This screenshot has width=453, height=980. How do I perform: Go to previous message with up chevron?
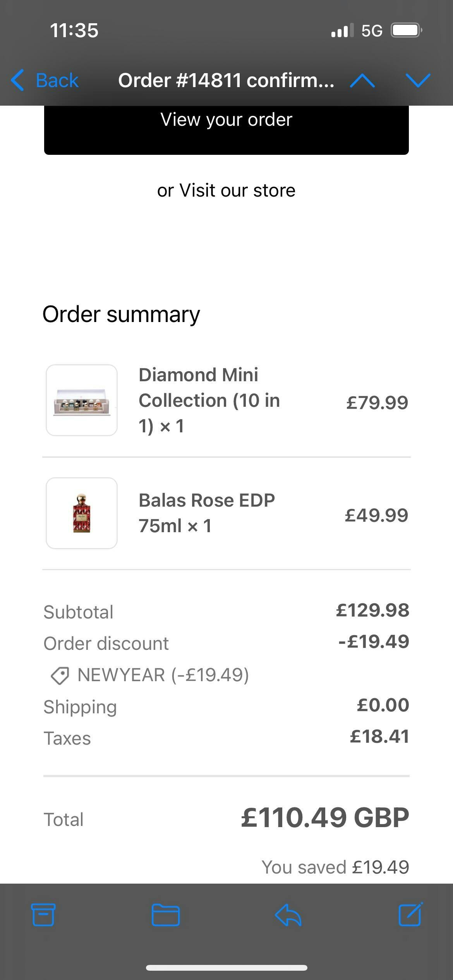pyautogui.click(x=362, y=81)
